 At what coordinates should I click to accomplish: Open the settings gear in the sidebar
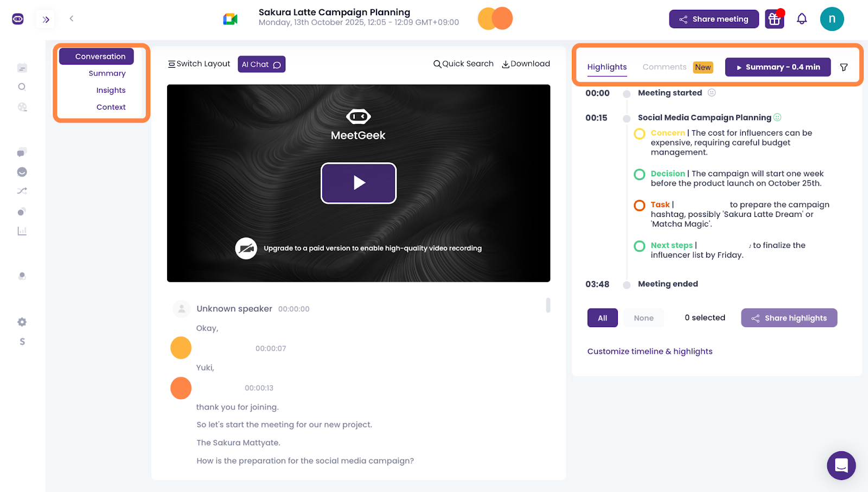click(22, 322)
